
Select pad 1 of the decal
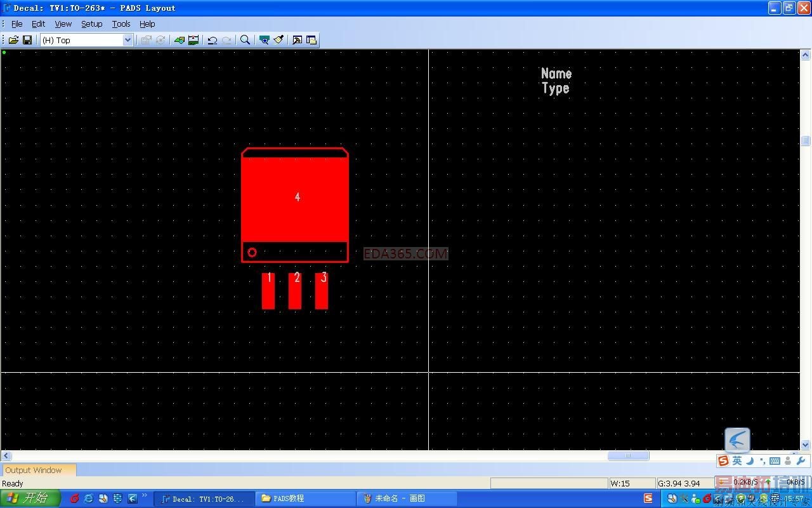pyautogui.click(x=268, y=291)
